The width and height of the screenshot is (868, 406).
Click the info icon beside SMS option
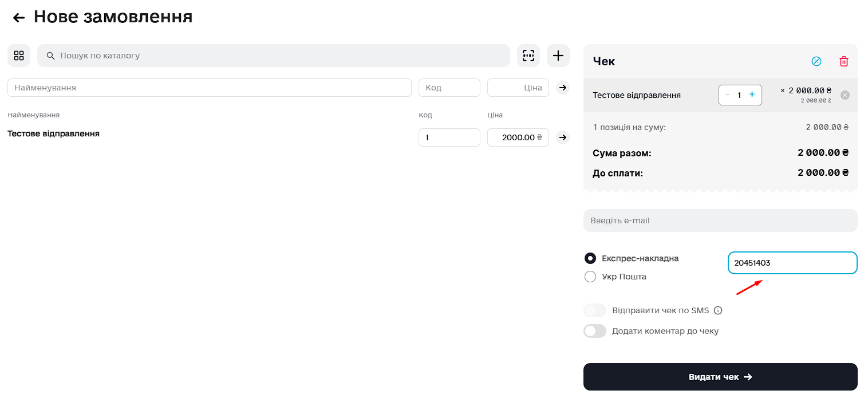pos(718,310)
